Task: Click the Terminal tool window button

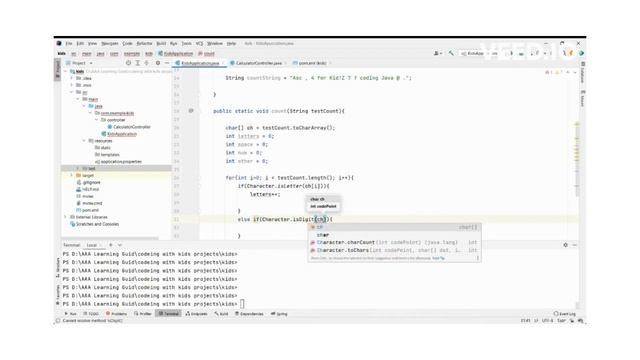Action: click(x=169, y=314)
